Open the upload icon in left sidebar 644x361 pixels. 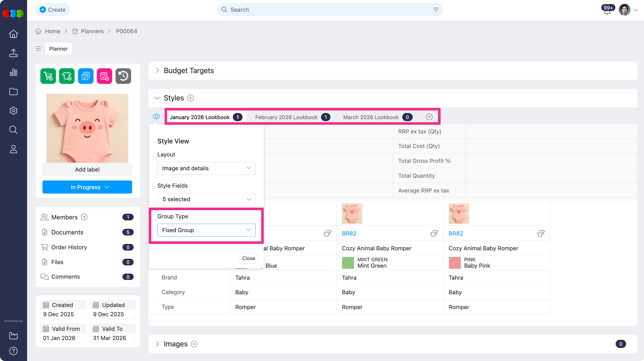(x=13, y=53)
